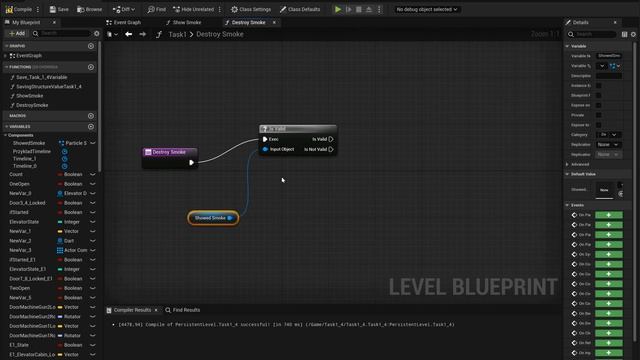The image size is (640, 360).
Task: Click the Eject button in toolbar
Action: 369,9
